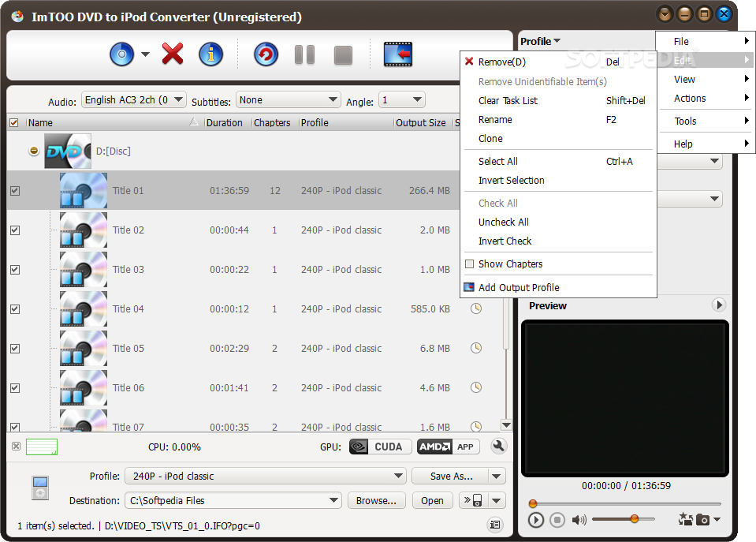Click the red convert/start toolbar icon
The height and width of the screenshot is (542, 756).
pos(266,54)
